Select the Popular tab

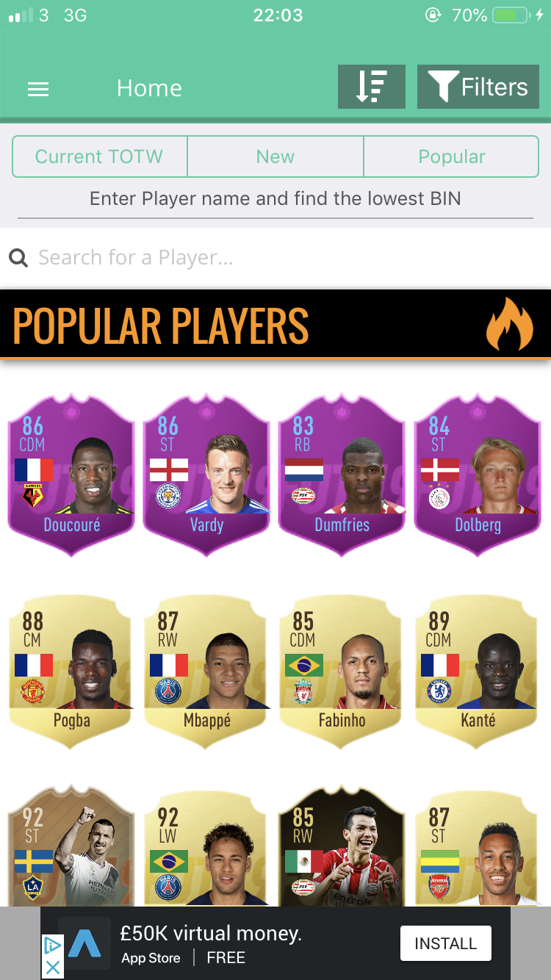[452, 156]
